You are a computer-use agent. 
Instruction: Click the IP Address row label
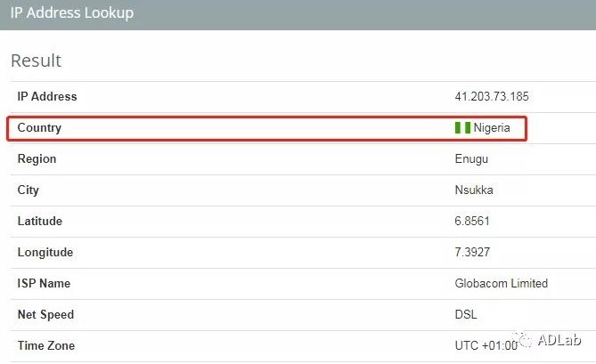(47, 96)
